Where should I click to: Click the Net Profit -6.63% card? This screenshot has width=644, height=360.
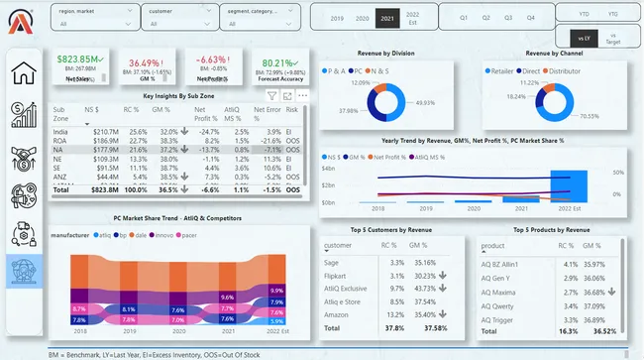pyautogui.click(x=213, y=67)
